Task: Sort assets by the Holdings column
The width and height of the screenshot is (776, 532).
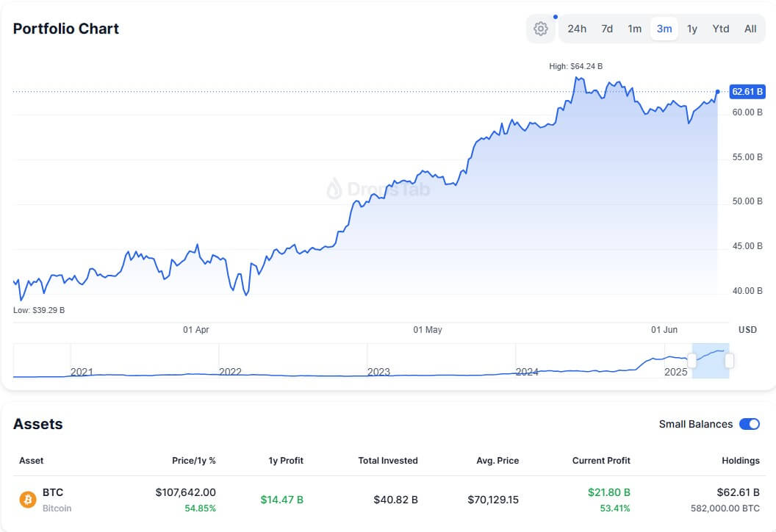Action: pos(741,461)
